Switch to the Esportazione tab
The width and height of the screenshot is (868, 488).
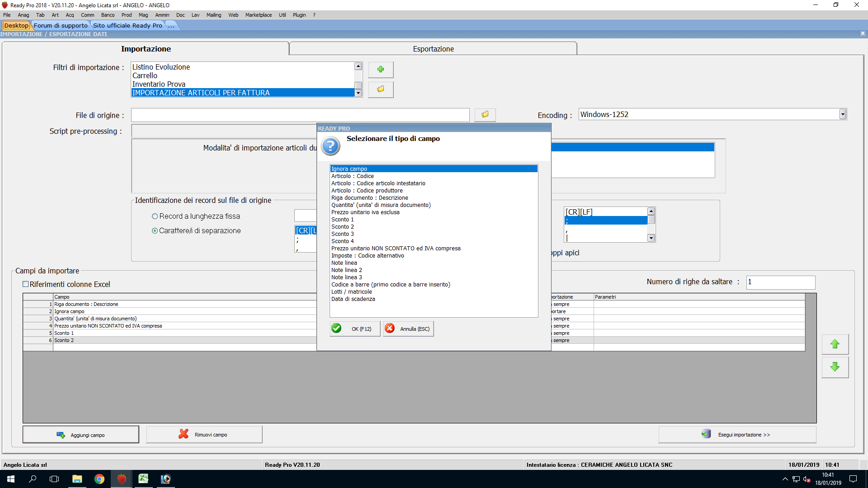pos(433,49)
